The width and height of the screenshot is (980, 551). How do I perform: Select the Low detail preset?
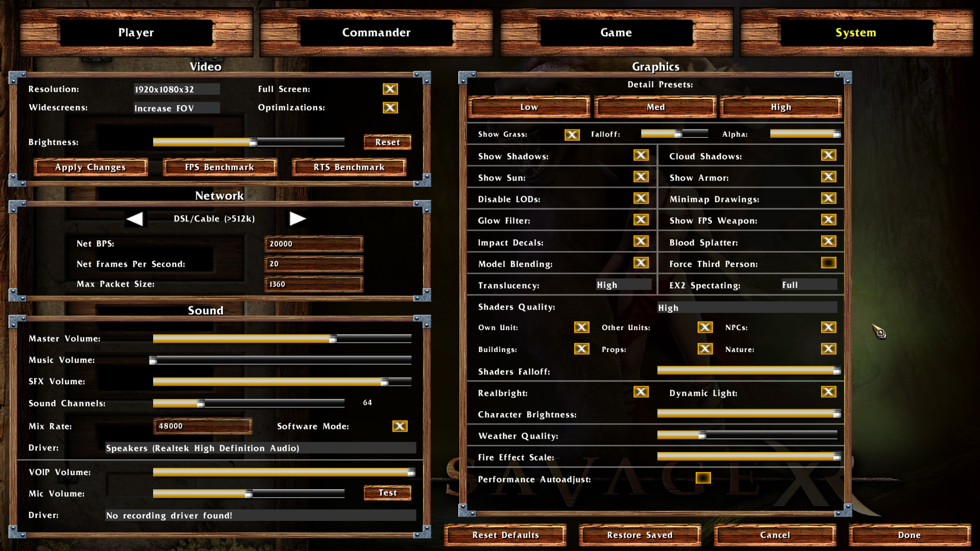click(x=529, y=107)
